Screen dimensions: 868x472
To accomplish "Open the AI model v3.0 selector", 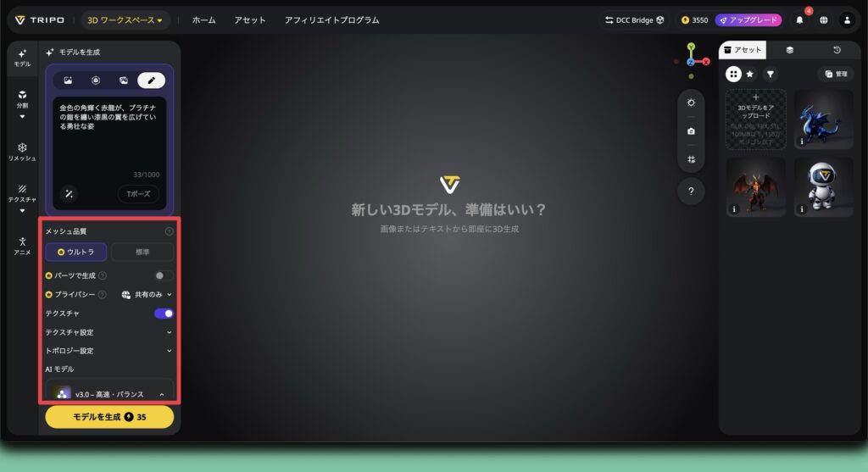I will point(109,394).
